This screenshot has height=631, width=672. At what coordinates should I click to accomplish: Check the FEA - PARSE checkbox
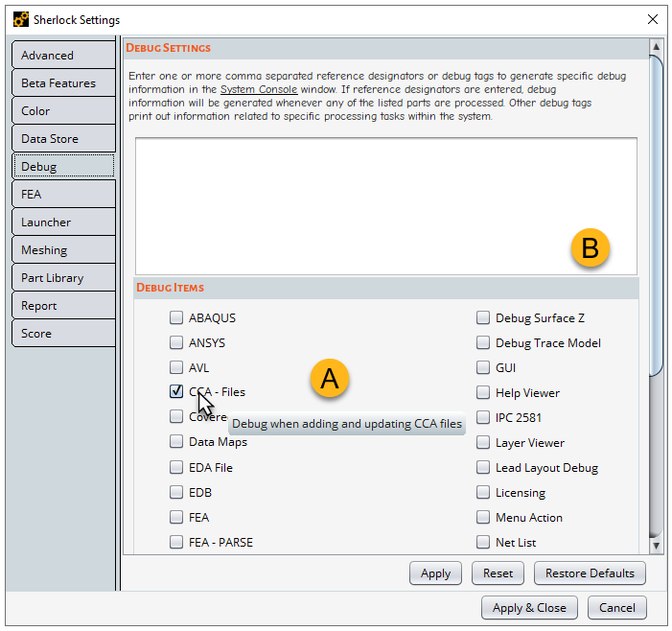click(176, 542)
